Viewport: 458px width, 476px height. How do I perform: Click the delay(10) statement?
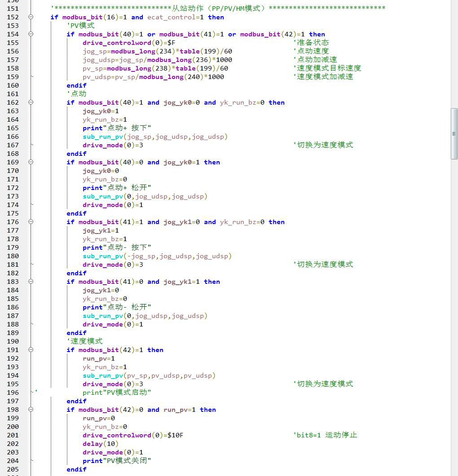[100, 444]
